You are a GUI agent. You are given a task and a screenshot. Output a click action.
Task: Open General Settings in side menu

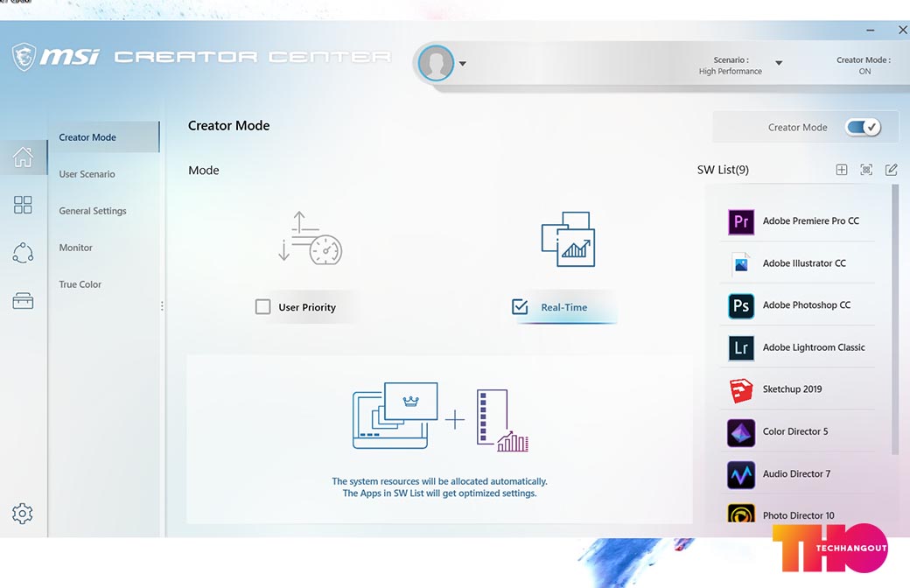tap(92, 211)
